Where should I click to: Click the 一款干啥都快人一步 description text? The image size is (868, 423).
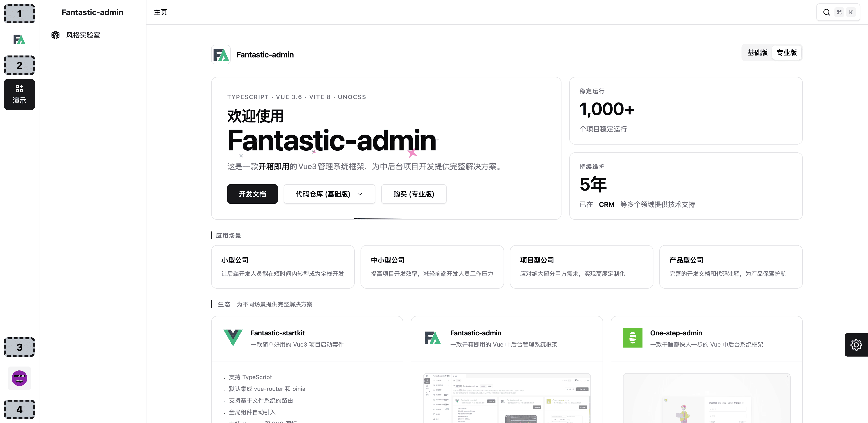pos(707,344)
